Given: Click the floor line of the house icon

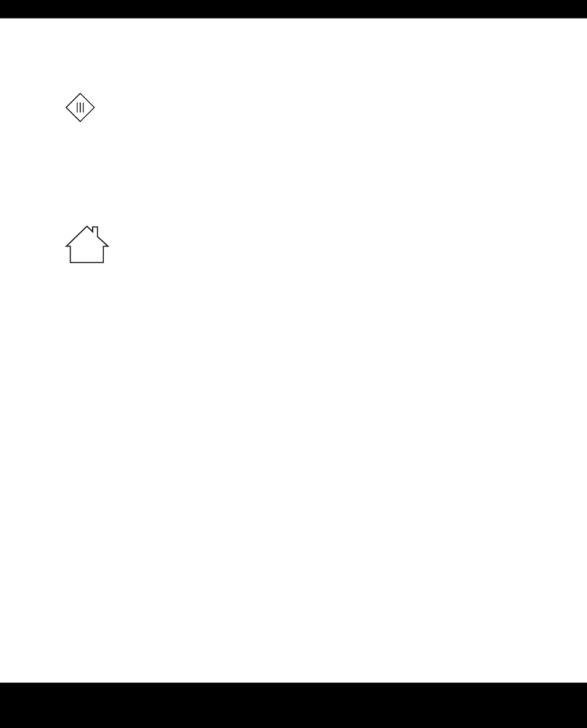Looking at the screenshot, I should tap(87, 262).
